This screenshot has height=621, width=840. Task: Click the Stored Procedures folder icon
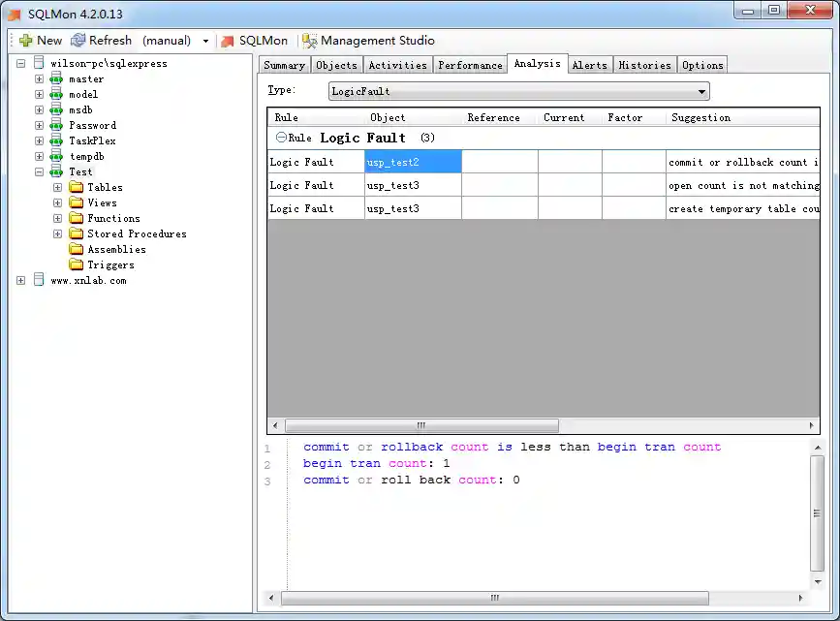click(77, 233)
